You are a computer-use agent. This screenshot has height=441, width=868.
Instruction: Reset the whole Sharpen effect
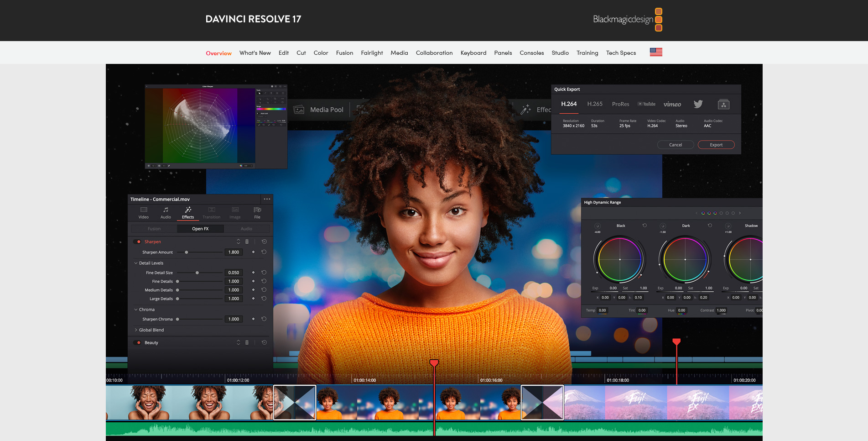[x=264, y=241]
